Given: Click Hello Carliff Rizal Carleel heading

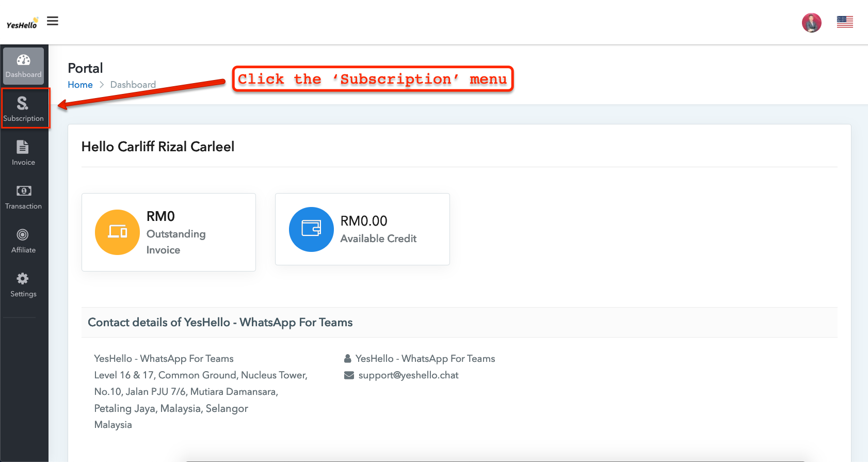Looking at the screenshot, I should [158, 147].
